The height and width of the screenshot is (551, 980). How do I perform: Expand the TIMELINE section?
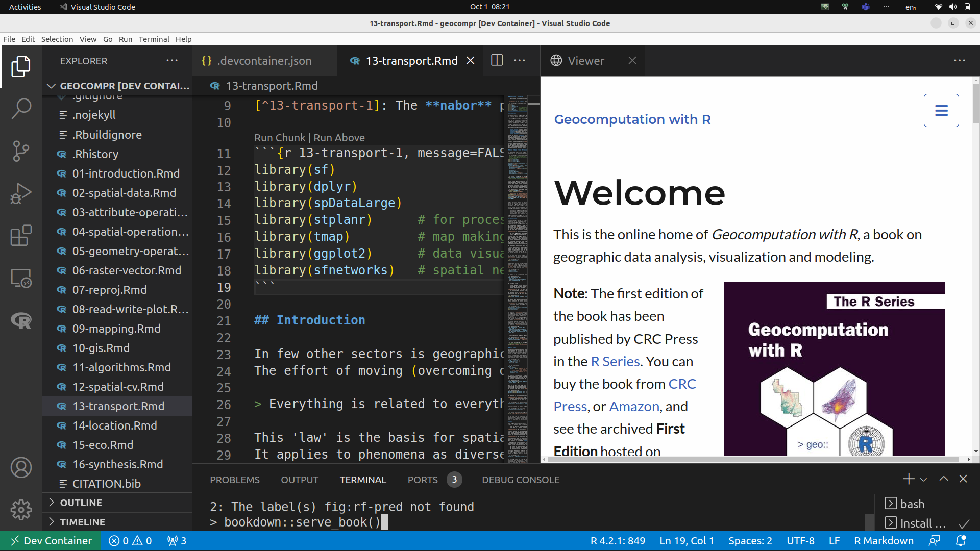(x=117, y=522)
